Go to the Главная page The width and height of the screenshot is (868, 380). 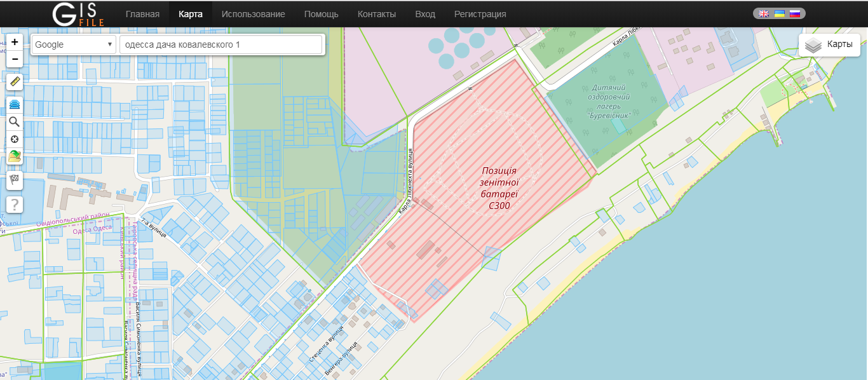[x=142, y=14]
